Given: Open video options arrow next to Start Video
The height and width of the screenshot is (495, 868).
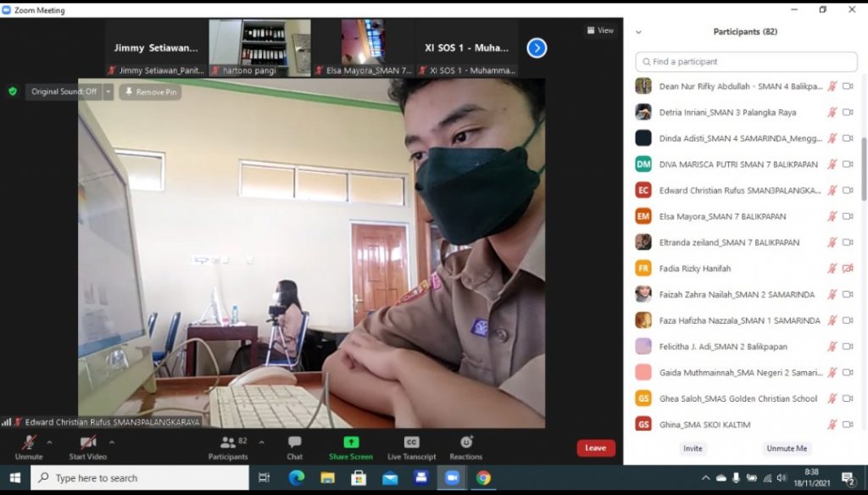Looking at the screenshot, I should (x=112, y=442).
